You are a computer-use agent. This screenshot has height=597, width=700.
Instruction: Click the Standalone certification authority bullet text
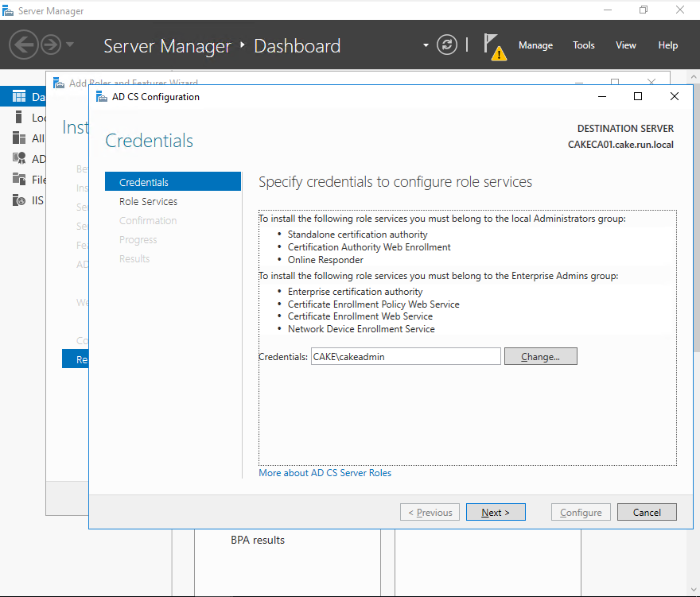click(x=358, y=235)
